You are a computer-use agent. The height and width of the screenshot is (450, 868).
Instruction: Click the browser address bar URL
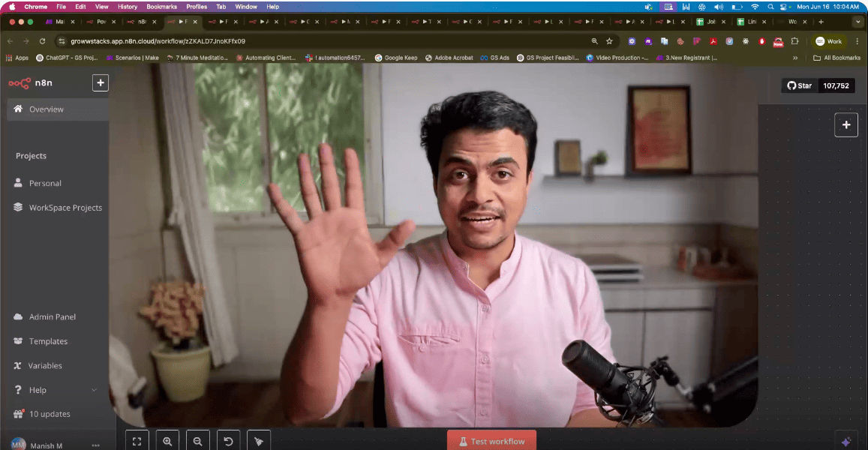158,41
